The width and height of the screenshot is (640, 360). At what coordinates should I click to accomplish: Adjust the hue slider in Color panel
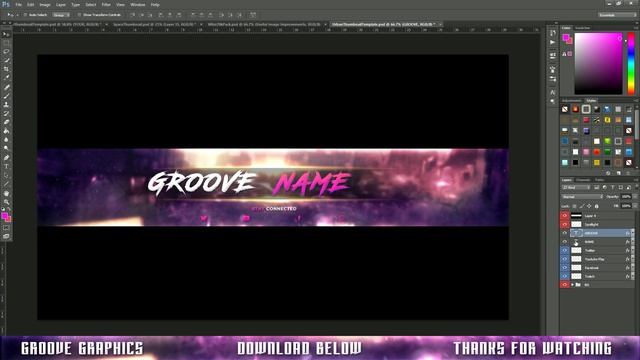[631, 64]
